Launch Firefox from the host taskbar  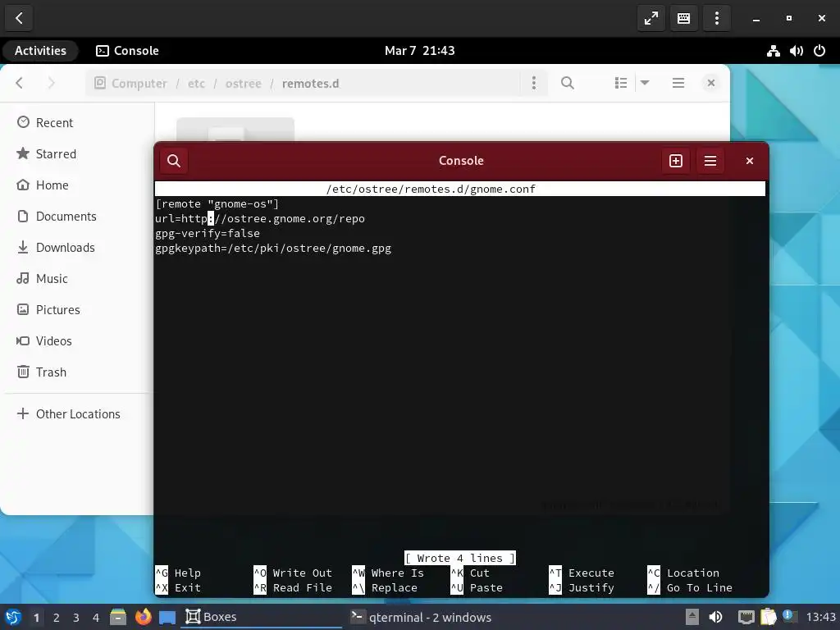(143, 617)
